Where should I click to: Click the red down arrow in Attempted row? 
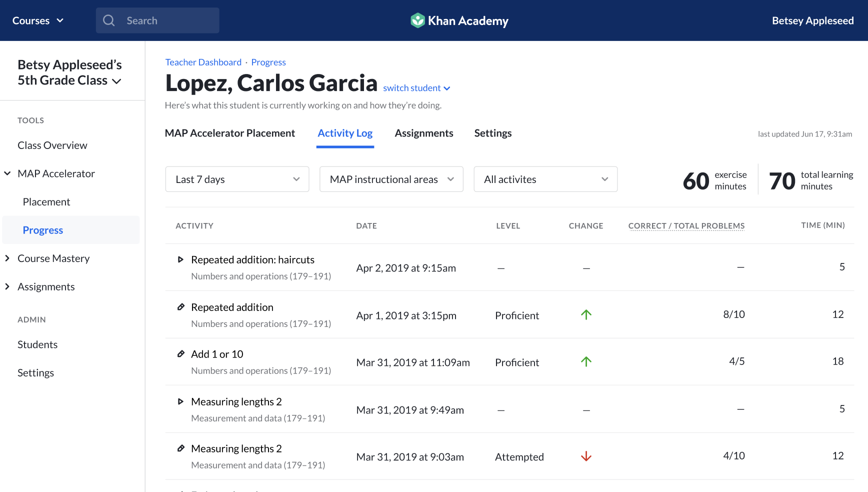click(x=586, y=456)
